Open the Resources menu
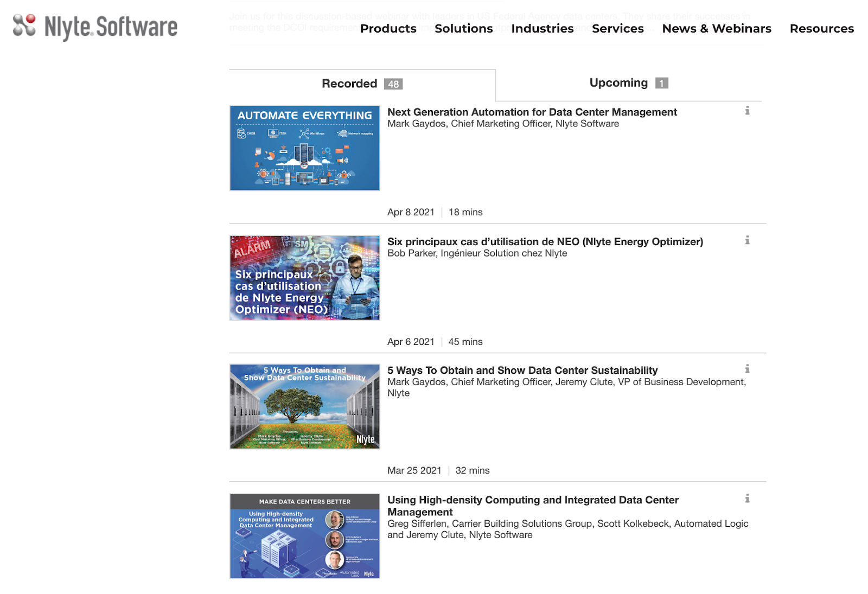The height and width of the screenshot is (594, 868). click(822, 28)
